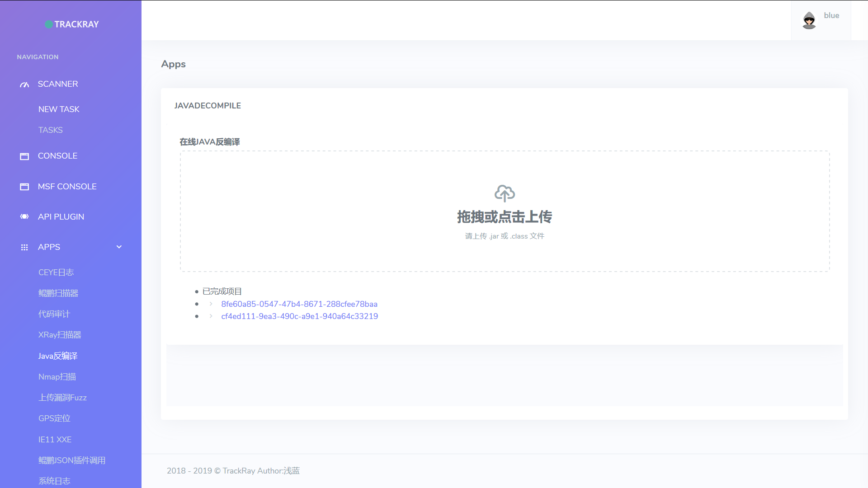868x488 pixels.
Task: Click the API Plugin icon
Action: (x=24, y=217)
